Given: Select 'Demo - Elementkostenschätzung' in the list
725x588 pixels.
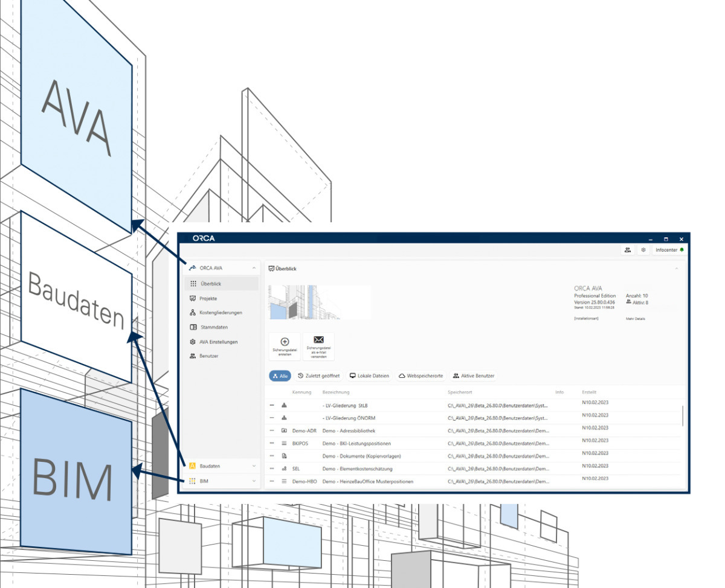Looking at the screenshot, I should pyautogui.click(x=358, y=468).
